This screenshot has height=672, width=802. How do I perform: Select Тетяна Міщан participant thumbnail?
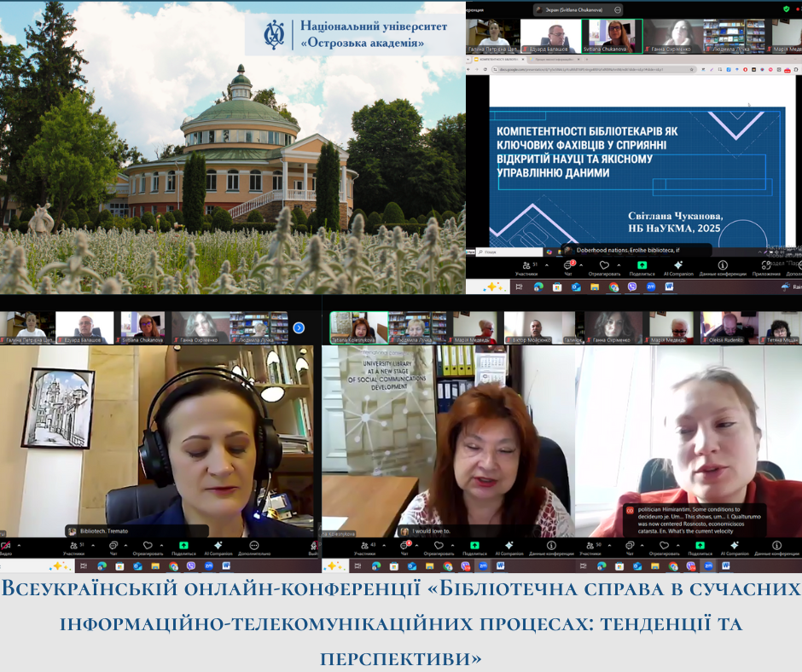tap(781, 327)
